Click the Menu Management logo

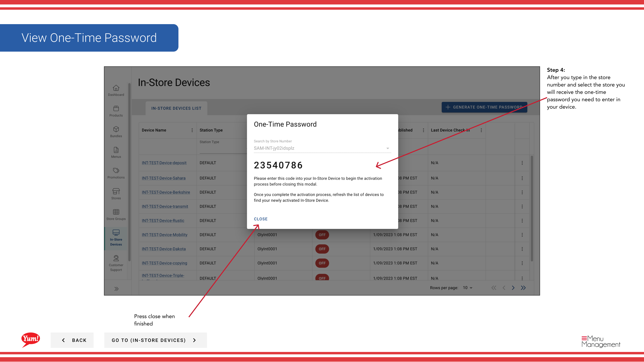[601, 341]
